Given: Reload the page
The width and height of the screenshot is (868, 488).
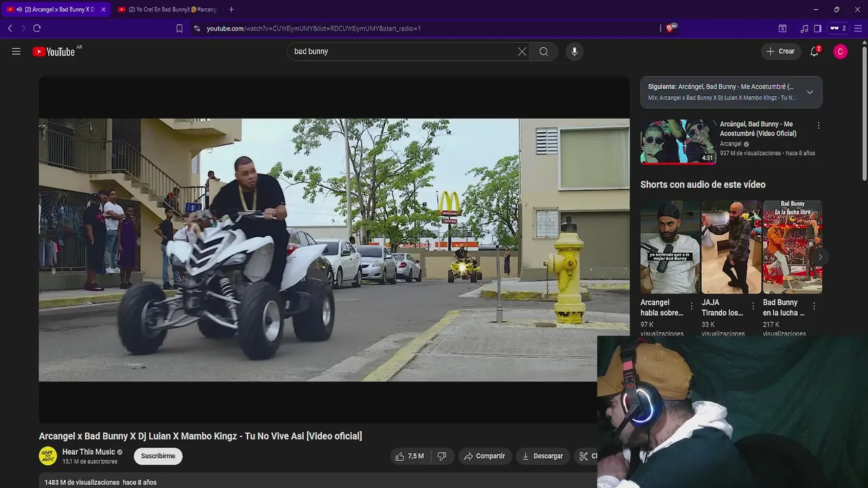Looking at the screenshot, I should [37, 28].
